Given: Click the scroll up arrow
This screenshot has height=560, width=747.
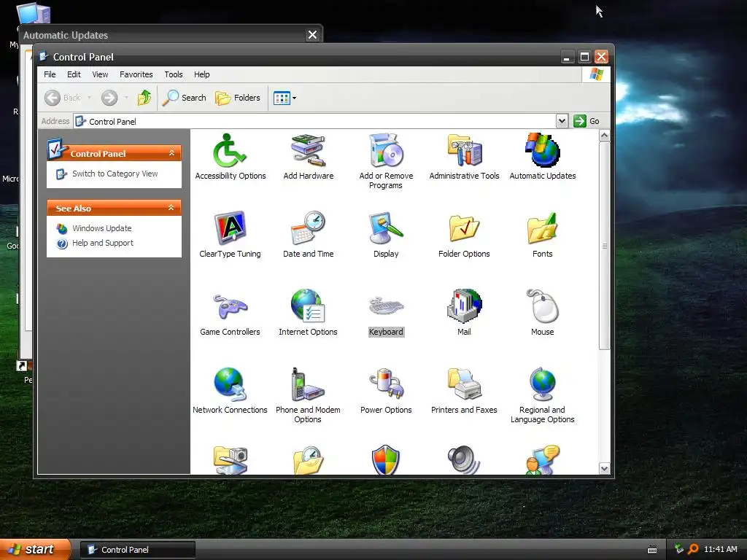Looking at the screenshot, I should (x=604, y=136).
